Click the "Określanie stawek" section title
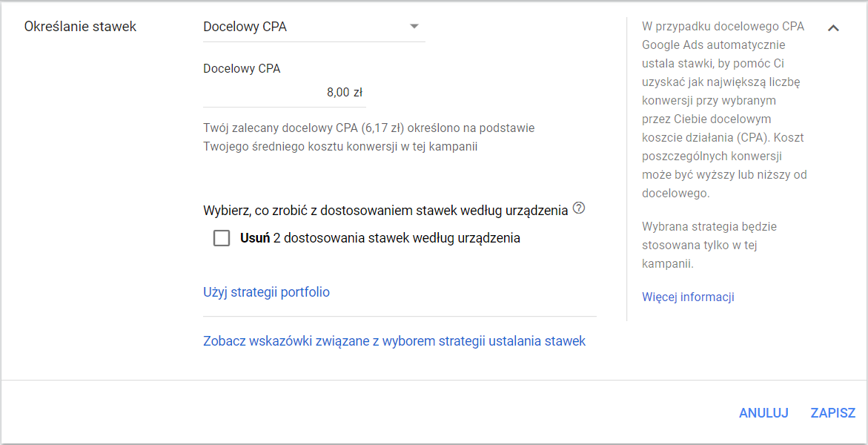Screen dimensions: 868x445 tap(80, 27)
